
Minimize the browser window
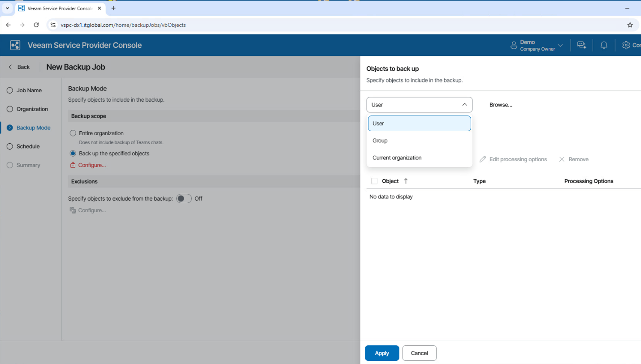tap(627, 8)
